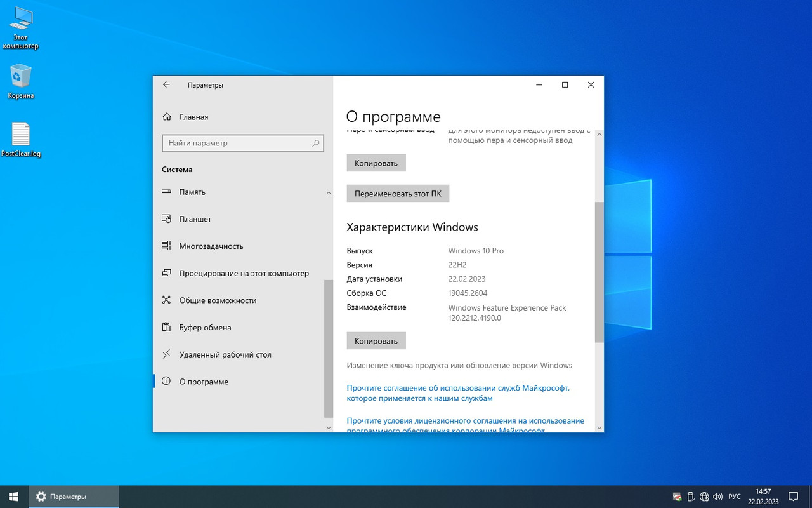Open the taskbar clock and date
Image resolution: width=812 pixels, height=508 pixels.
click(x=763, y=497)
